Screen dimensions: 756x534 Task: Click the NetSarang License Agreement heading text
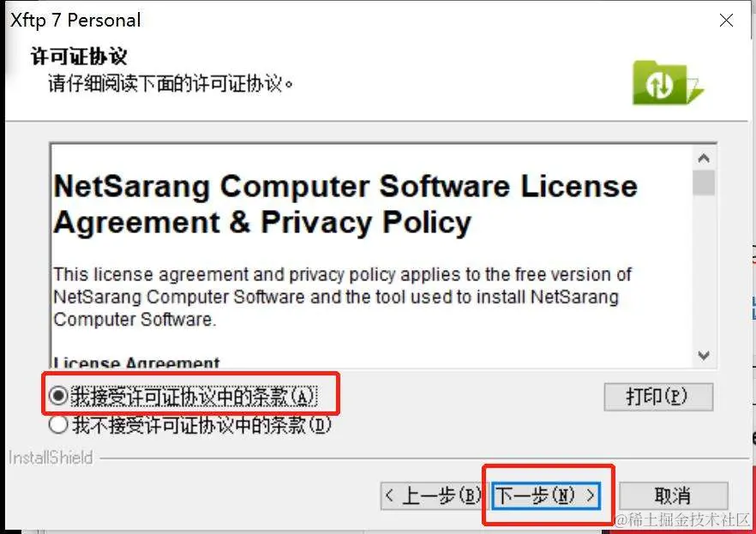tap(345, 204)
